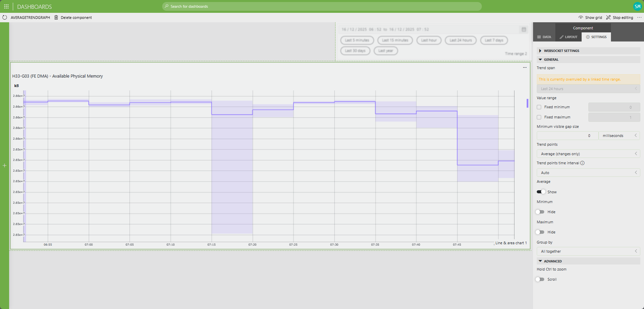Screen dimensions: 644x309
Task: Click the Stop editing icon
Action: point(608,18)
